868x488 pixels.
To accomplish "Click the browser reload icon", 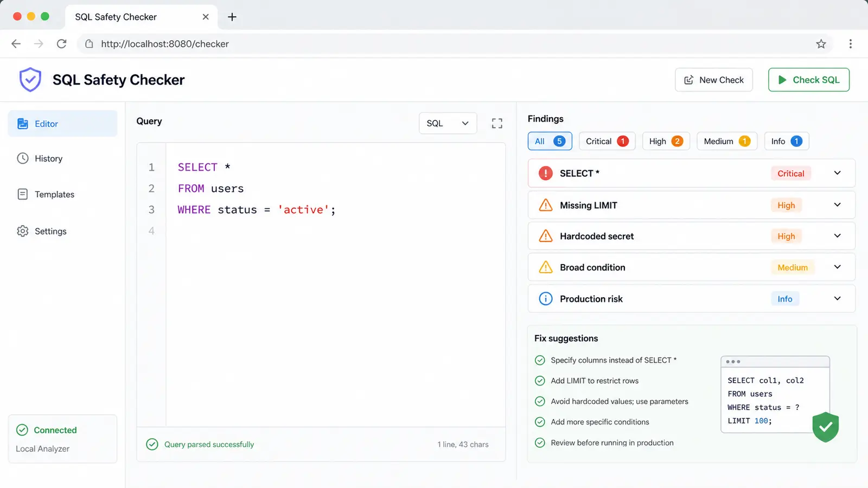I will tap(62, 44).
